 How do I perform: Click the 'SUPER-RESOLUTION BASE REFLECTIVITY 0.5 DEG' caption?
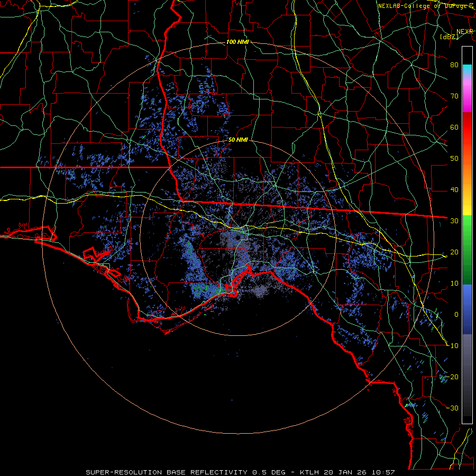pos(186,472)
